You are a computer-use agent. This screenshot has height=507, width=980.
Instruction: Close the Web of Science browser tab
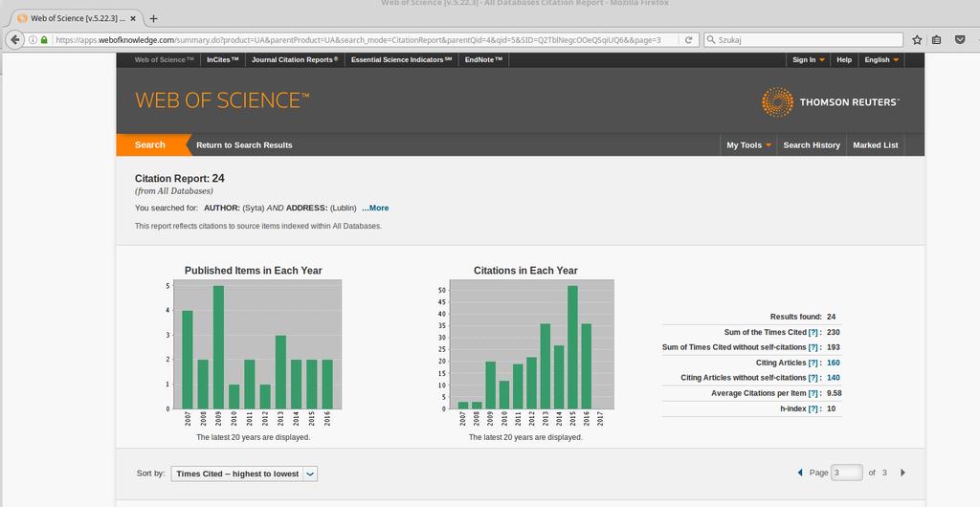pos(133,19)
